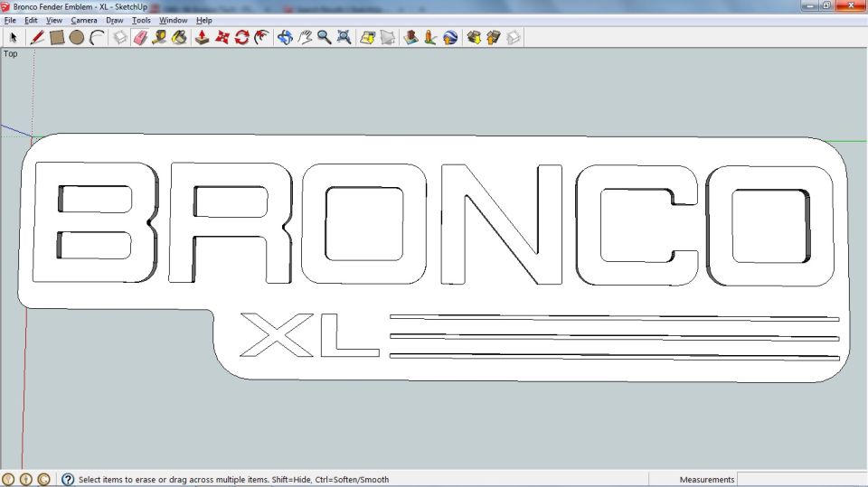Viewport: 868px width, 487px height.
Task: Select the Arc tool
Action: click(97, 38)
